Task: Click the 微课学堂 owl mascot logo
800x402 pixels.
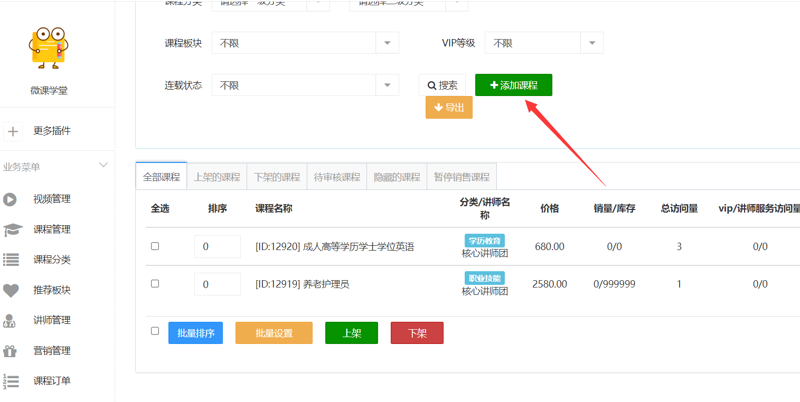Action: [48, 48]
